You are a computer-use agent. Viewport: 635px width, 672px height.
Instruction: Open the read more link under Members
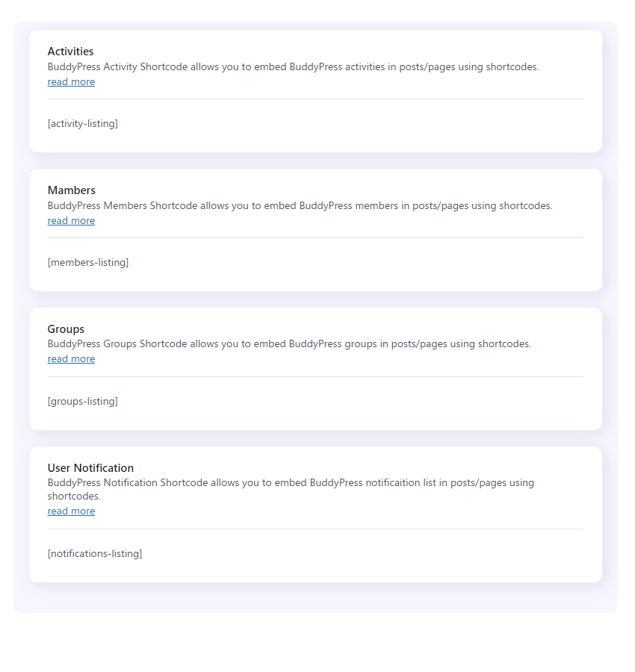[x=71, y=220]
